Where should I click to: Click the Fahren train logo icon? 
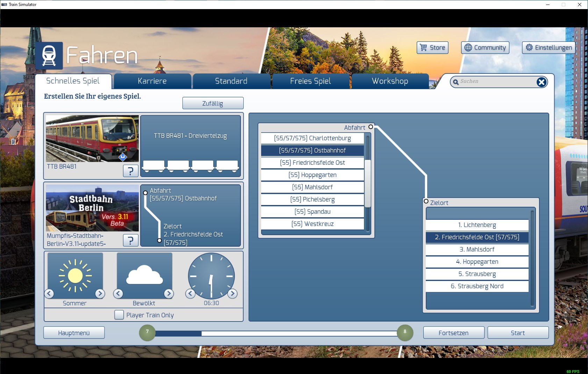[x=49, y=56]
